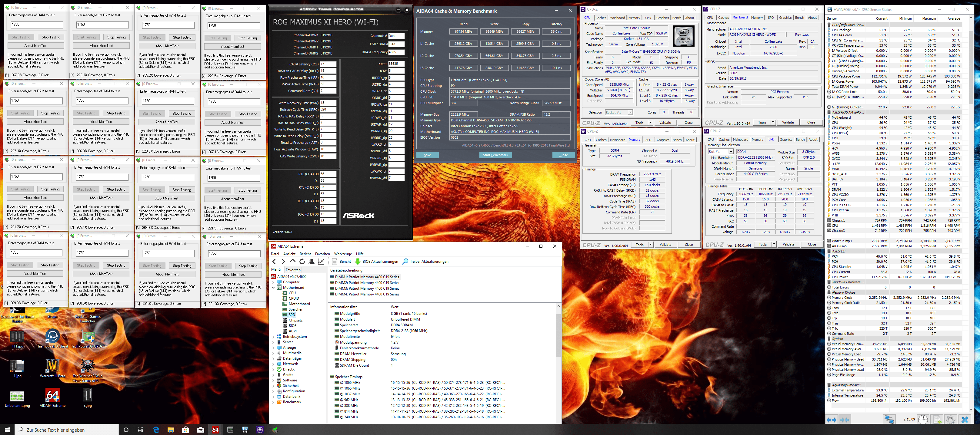This screenshot has height=435, width=980.
Task: Switch to Caches tab in CPU-Z CPU window
Action: (x=601, y=18)
